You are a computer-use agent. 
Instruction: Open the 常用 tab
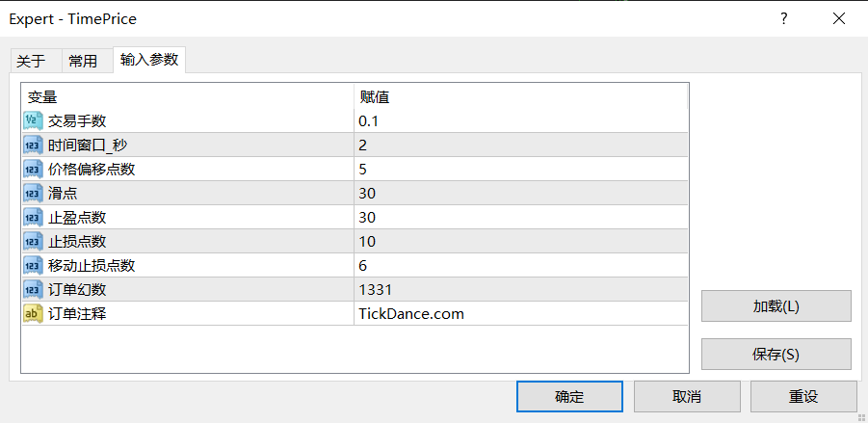tap(83, 62)
